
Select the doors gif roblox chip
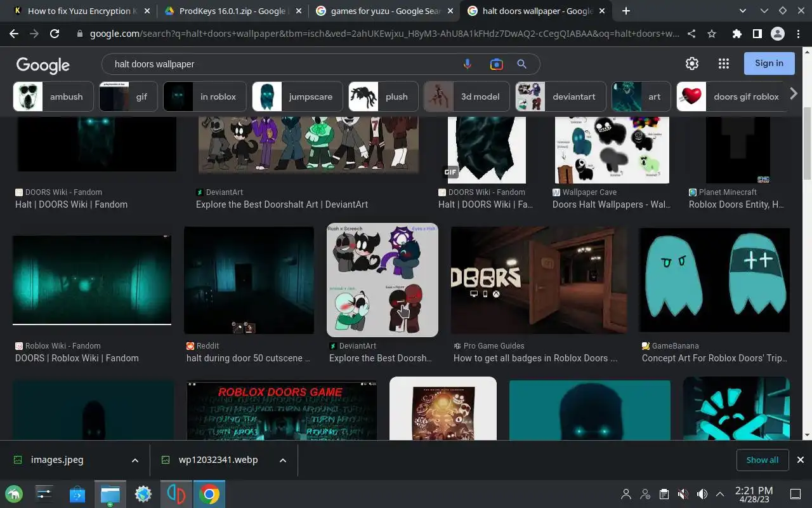click(x=732, y=97)
